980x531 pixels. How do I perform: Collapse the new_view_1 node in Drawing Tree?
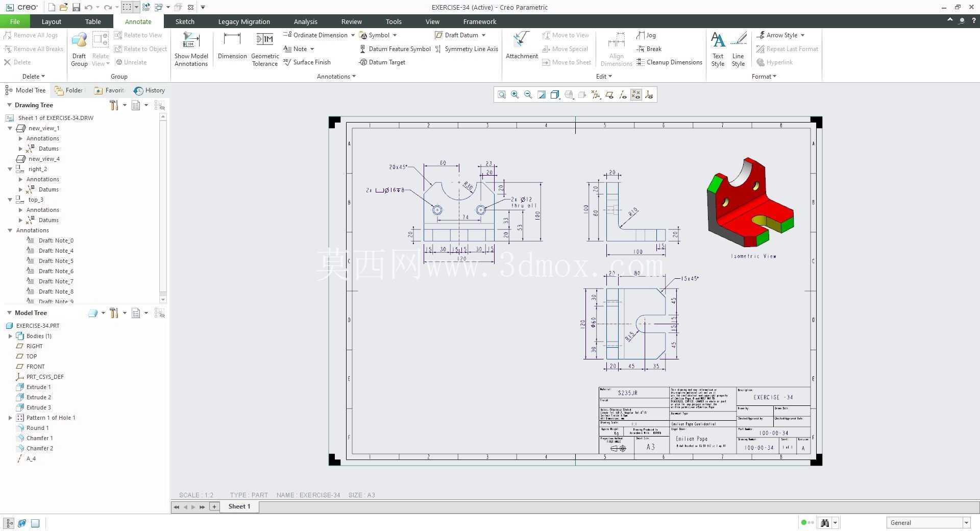point(10,128)
